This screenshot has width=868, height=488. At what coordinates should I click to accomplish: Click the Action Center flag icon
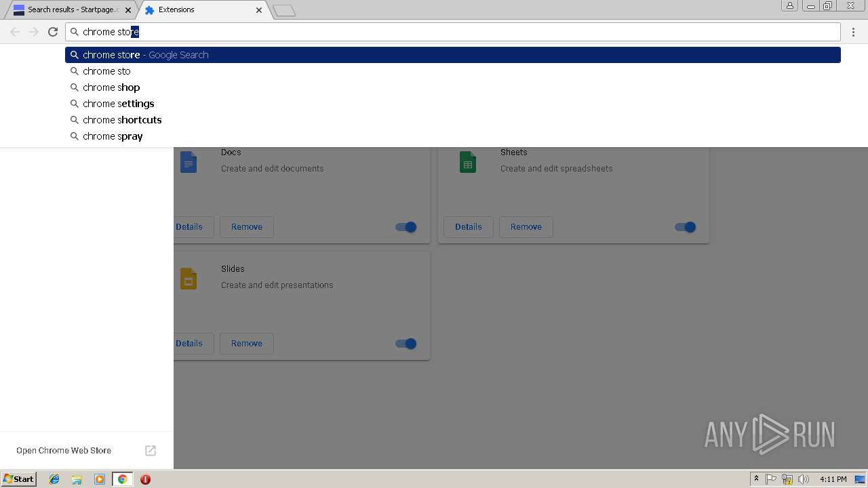pyautogui.click(x=771, y=479)
